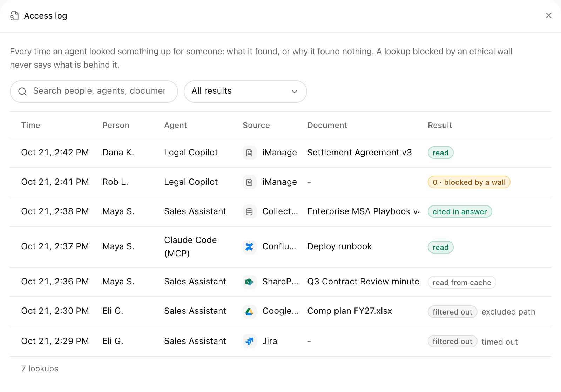Viewport: 561px width, 392px height.
Task: Click the Access log document icon
Action: click(x=14, y=16)
